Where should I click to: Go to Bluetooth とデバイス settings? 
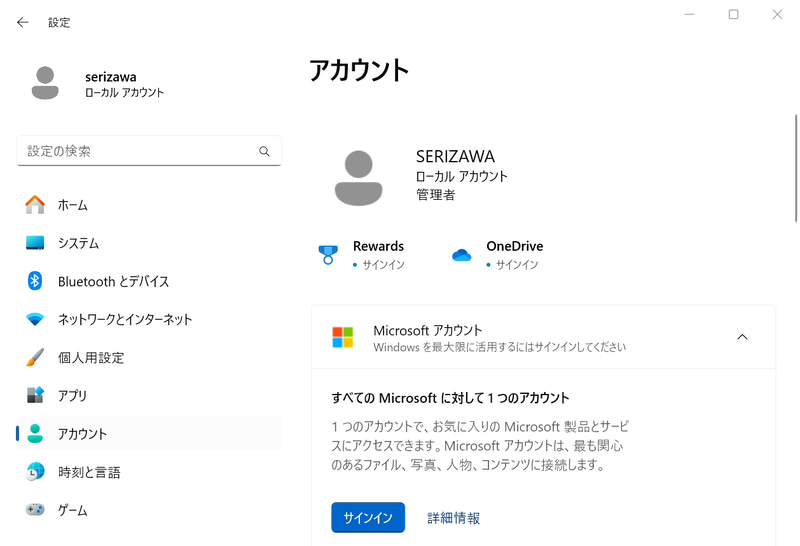149,281
